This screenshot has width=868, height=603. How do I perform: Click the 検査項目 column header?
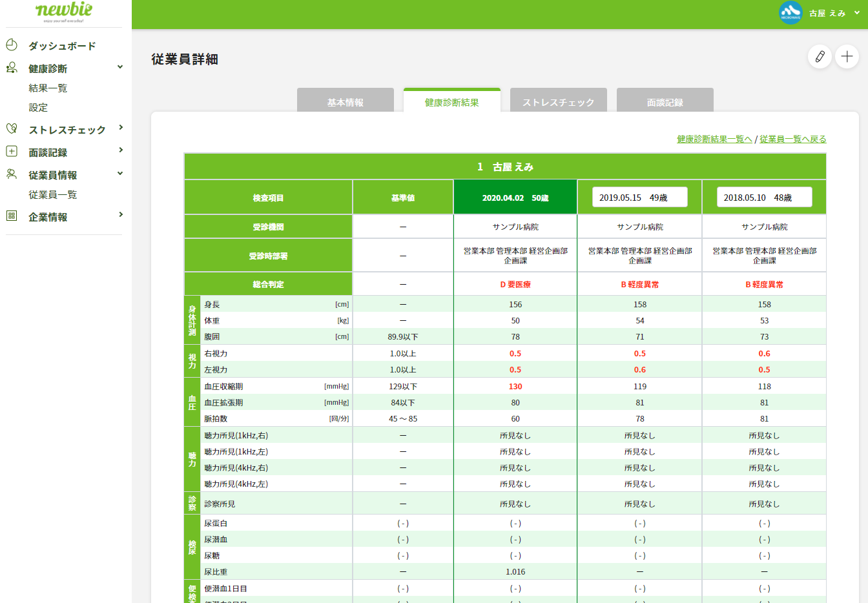pyautogui.click(x=268, y=198)
